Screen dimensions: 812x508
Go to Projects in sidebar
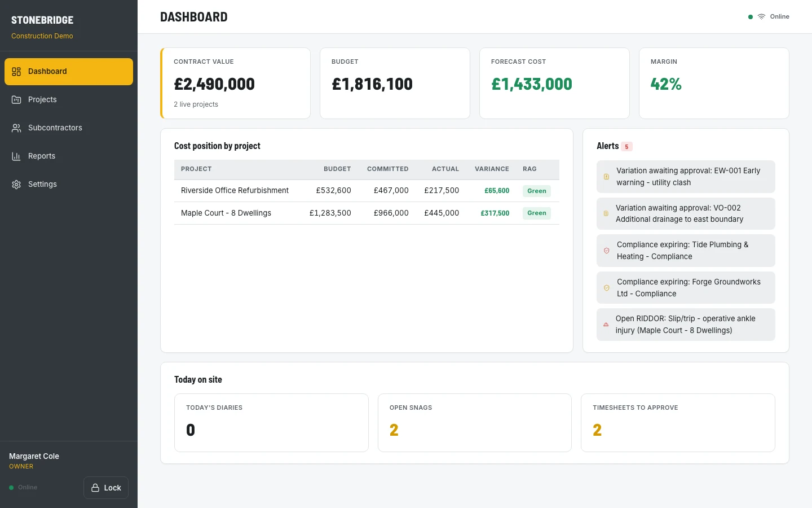69,100
